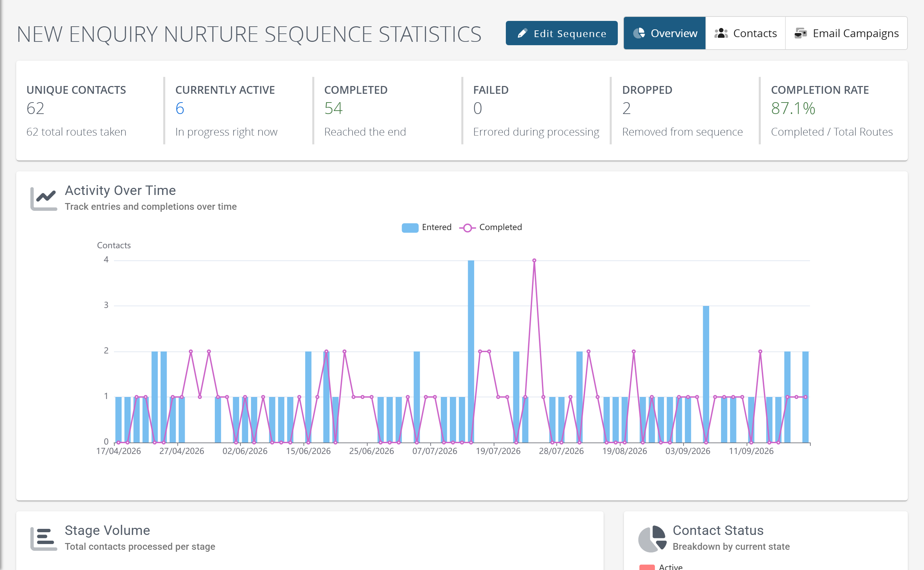Click the pencil icon in Edit Sequence
This screenshot has height=570, width=924.
[x=522, y=33]
